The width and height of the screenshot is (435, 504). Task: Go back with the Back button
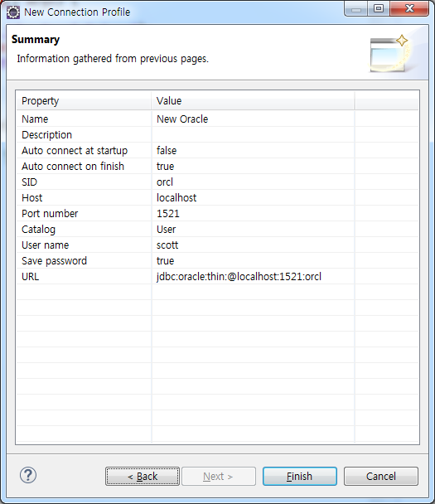coord(143,476)
